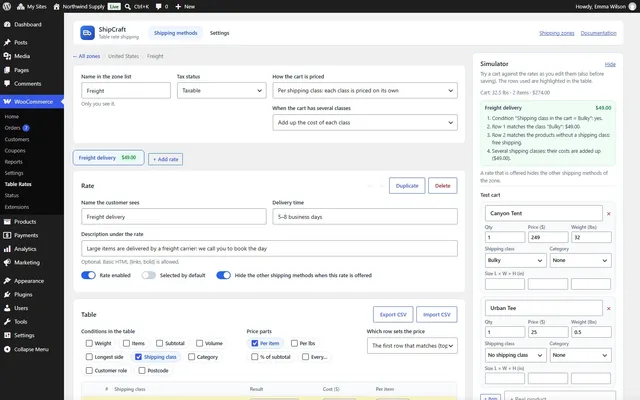The image size is (640, 400).
Task: Open the Tax status dropdown
Action: pos(222,91)
